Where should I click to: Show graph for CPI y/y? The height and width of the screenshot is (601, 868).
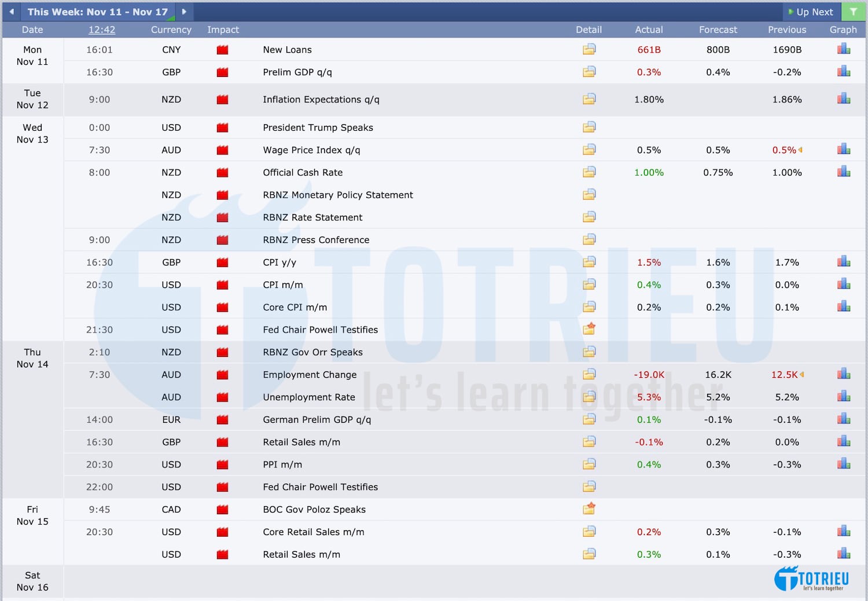844,261
